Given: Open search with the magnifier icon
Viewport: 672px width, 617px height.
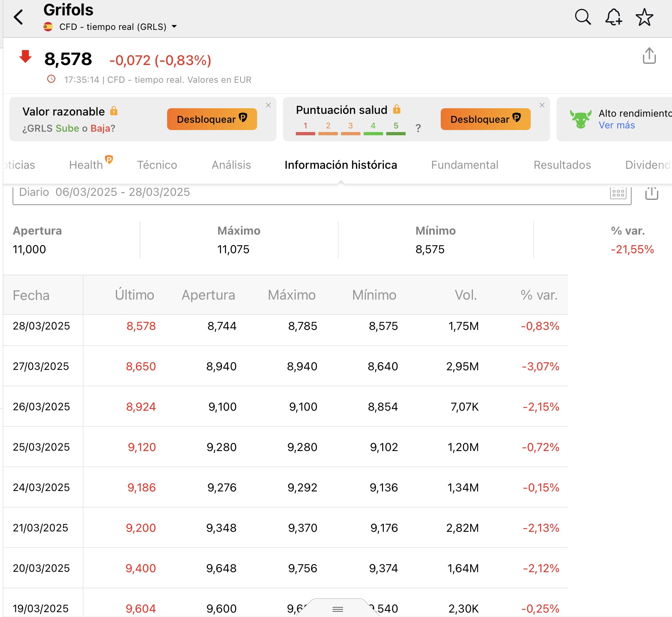Looking at the screenshot, I should [583, 17].
